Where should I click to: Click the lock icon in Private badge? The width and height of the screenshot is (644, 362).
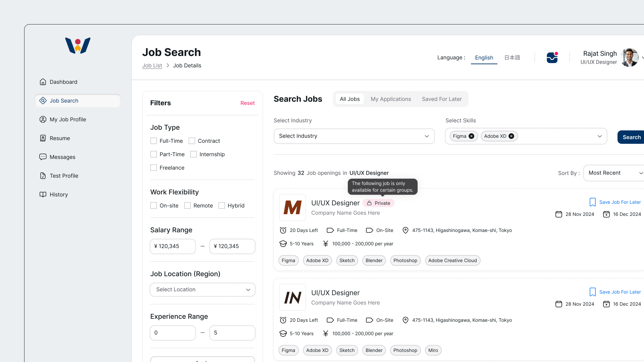pyautogui.click(x=369, y=203)
